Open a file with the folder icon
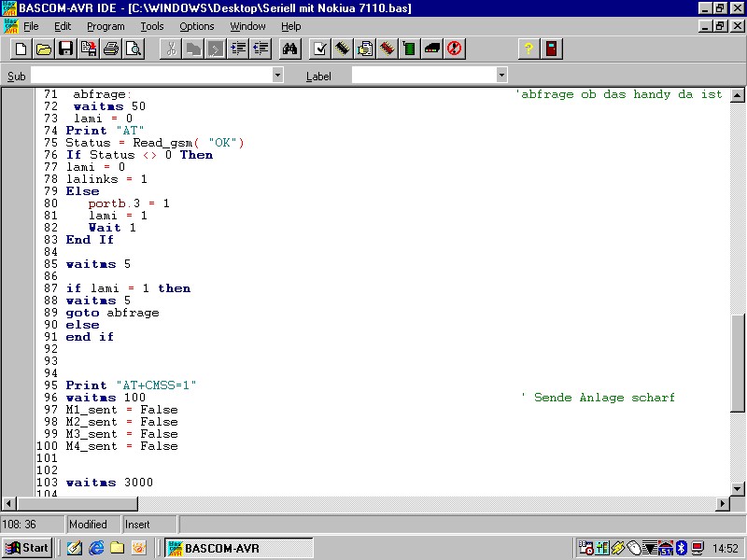This screenshot has width=747, height=560. click(x=43, y=49)
